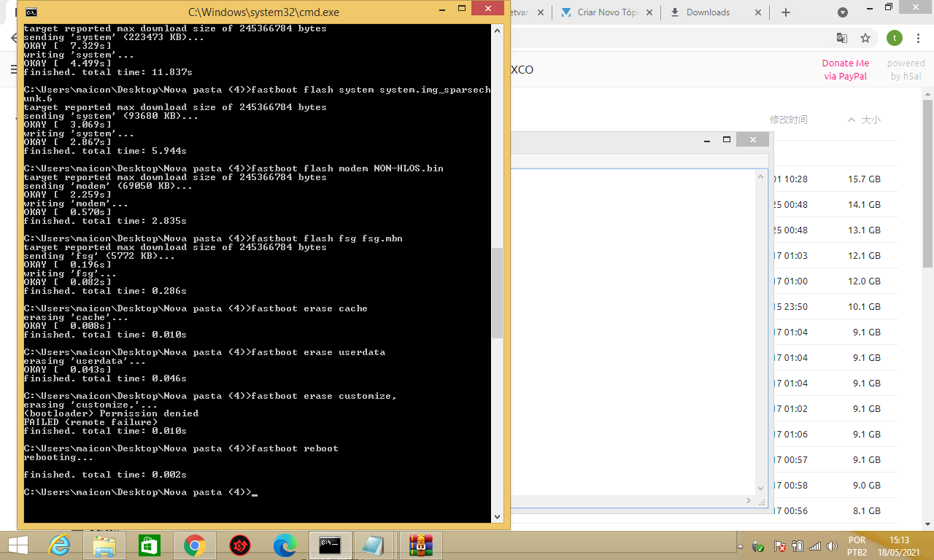Open the Action Center flag icon
Image resolution: width=934 pixels, height=560 pixels.
[779, 546]
